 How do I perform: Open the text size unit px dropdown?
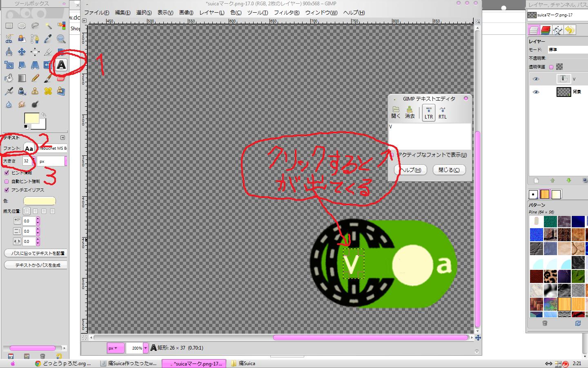click(52, 161)
